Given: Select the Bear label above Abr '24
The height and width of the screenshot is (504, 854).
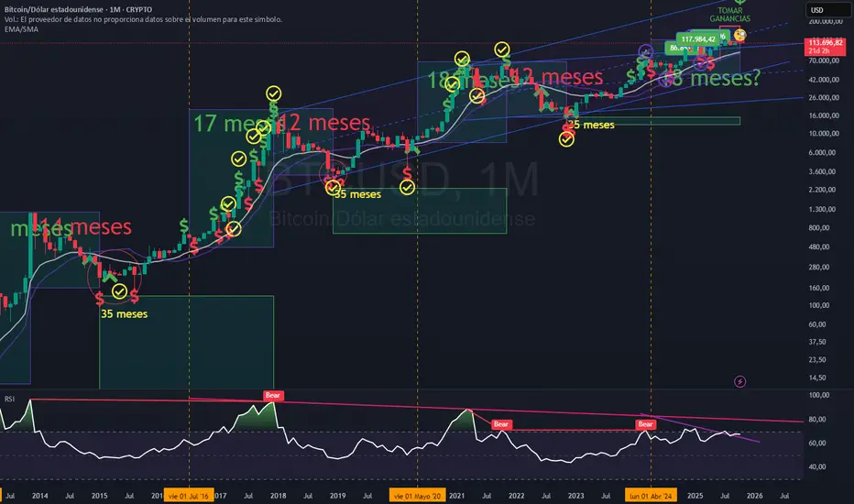Looking at the screenshot, I should (645, 424).
